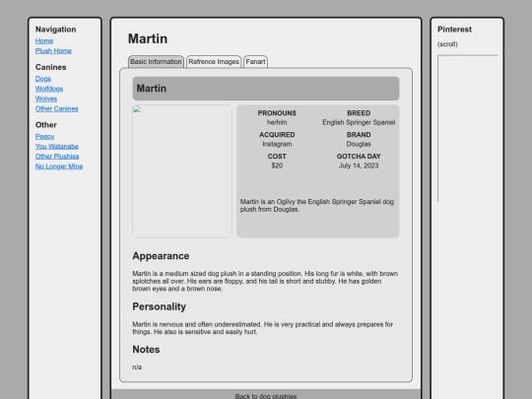Visit the Wolfdogs link
Screen dimensions: 532x399
[49, 89]
